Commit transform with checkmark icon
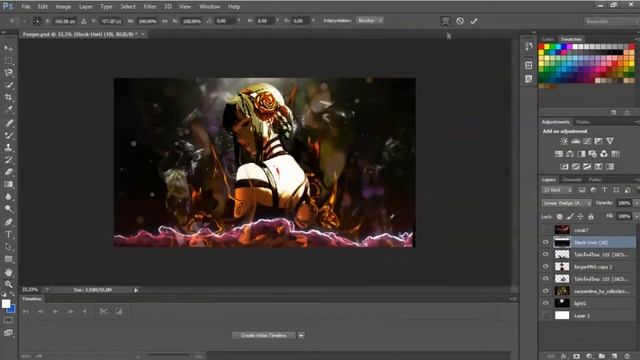Screen dimensions: 640x360 [474, 21]
